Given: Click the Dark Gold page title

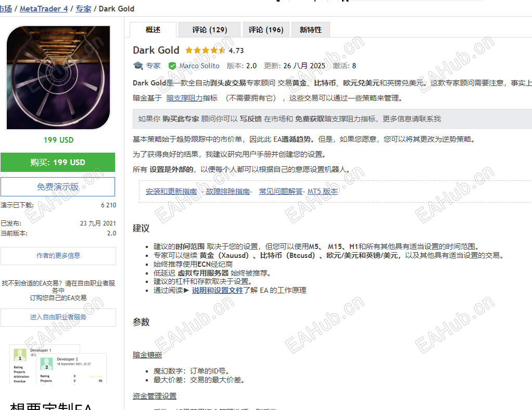Looking at the screenshot, I should [156, 51].
